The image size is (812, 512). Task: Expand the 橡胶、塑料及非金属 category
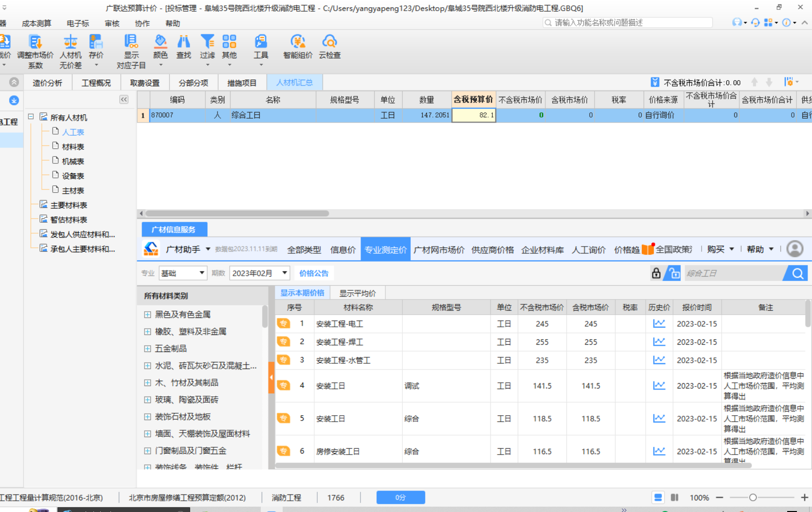coord(147,332)
